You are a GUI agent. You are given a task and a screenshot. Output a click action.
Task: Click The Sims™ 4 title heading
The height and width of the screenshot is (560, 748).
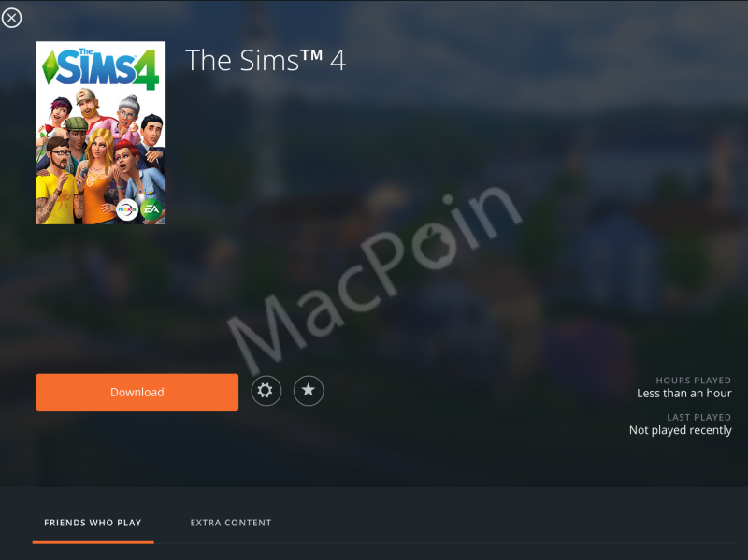pyautogui.click(x=266, y=61)
